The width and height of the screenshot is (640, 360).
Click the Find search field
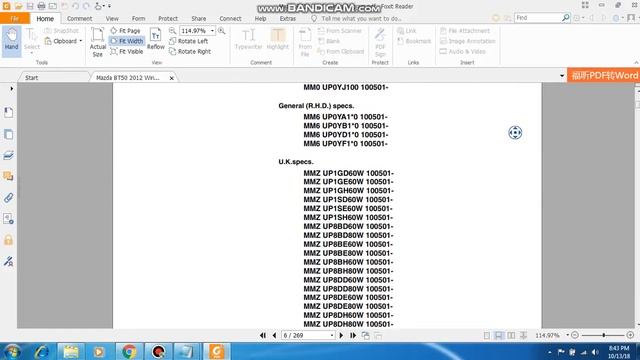click(x=538, y=18)
